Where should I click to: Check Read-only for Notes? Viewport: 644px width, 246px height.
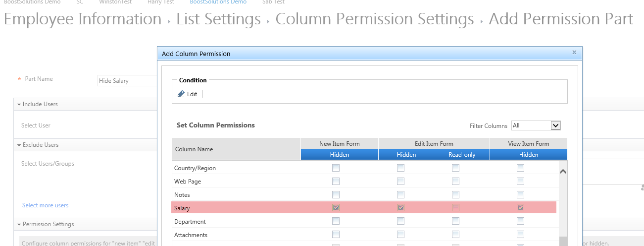[455, 195]
